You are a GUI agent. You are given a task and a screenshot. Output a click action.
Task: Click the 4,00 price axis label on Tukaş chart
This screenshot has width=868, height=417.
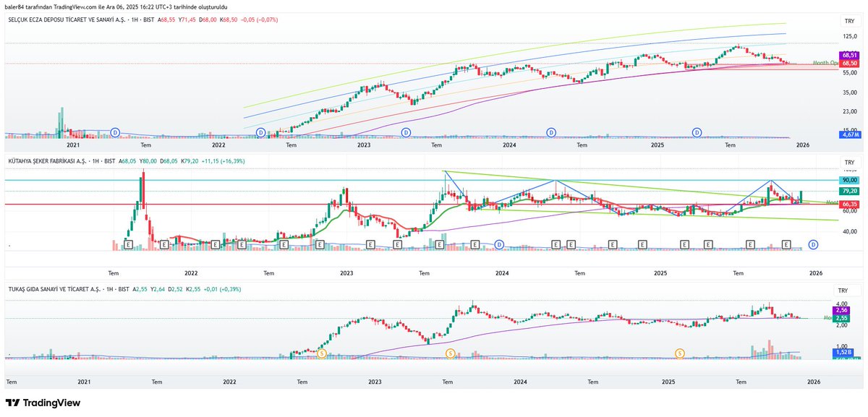pos(841,304)
